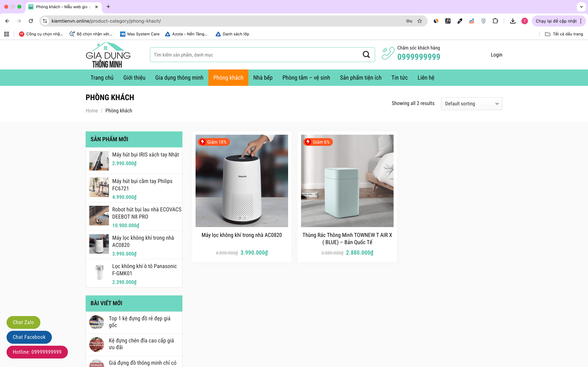Image resolution: width=588 pixels, height=367 pixels.
Task: Open Chrome downloads icon
Action: click(x=513, y=21)
